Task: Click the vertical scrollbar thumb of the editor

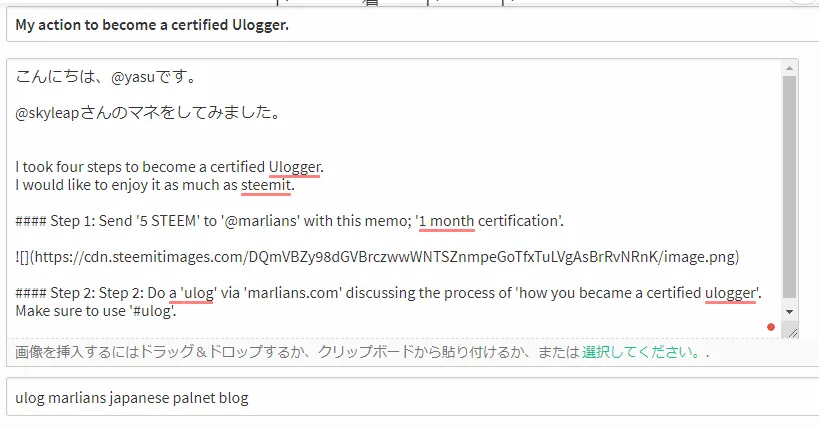Action: [x=789, y=187]
